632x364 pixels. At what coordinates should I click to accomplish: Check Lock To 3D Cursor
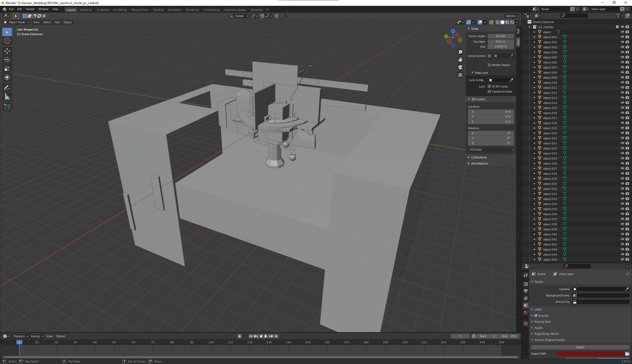pos(489,86)
